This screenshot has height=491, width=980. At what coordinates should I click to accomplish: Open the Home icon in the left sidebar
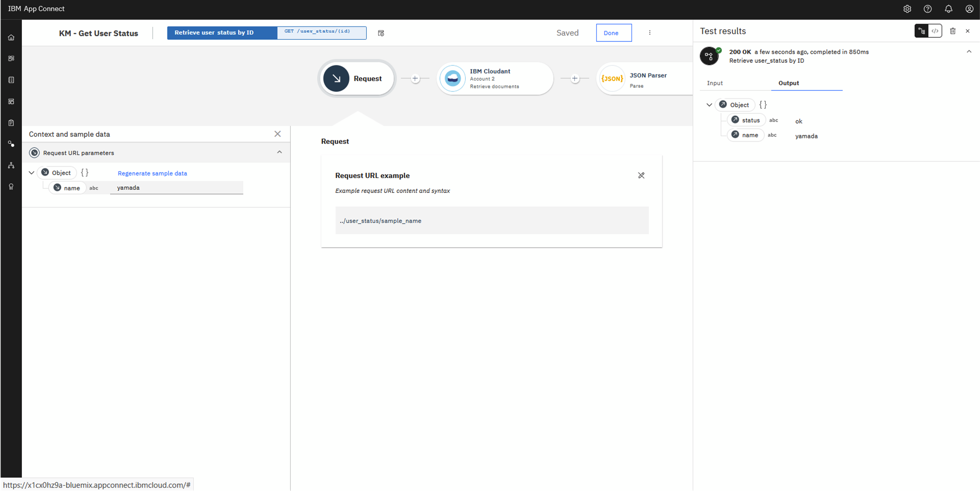coord(11,37)
